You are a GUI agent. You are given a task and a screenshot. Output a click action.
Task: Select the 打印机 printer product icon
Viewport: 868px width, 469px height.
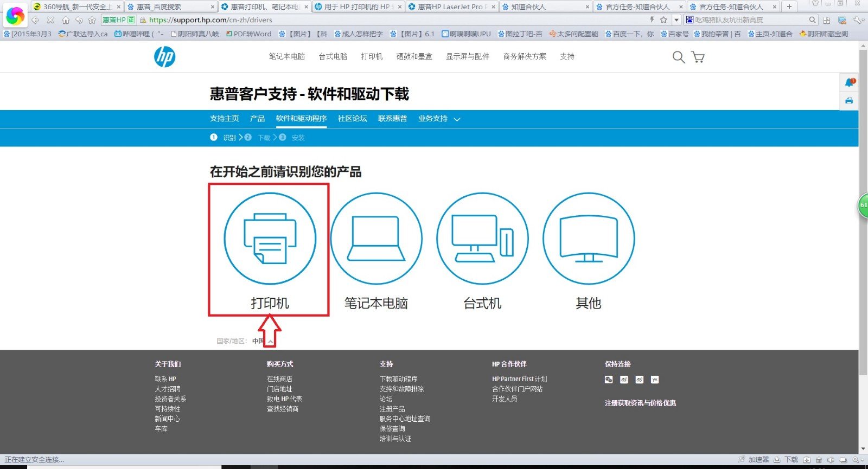pyautogui.click(x=270, y=239)
